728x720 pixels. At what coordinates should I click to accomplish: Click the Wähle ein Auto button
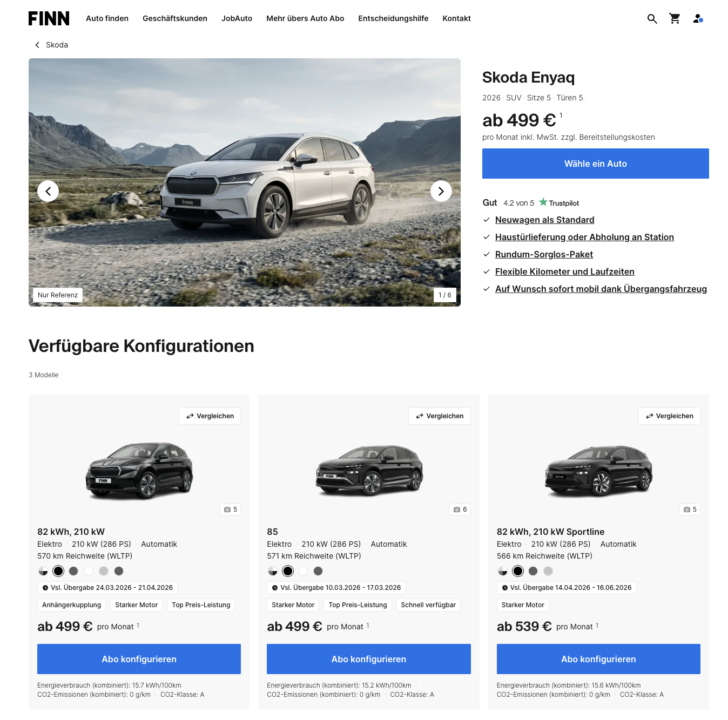point(595,164)
